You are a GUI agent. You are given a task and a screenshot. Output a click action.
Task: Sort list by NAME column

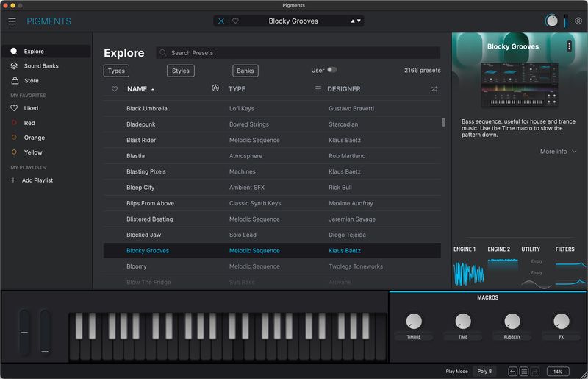coord(137,89)
